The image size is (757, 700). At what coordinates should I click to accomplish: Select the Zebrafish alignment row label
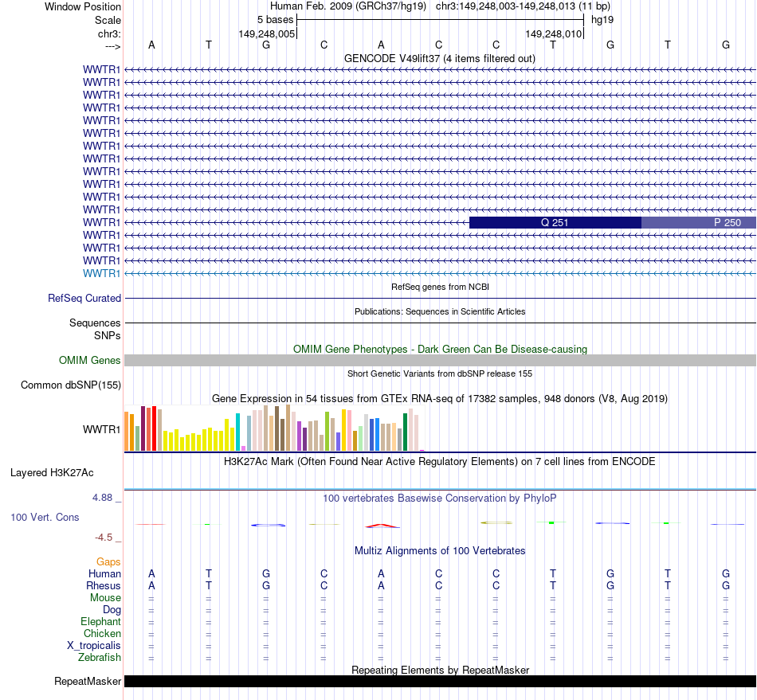(100, 658)
